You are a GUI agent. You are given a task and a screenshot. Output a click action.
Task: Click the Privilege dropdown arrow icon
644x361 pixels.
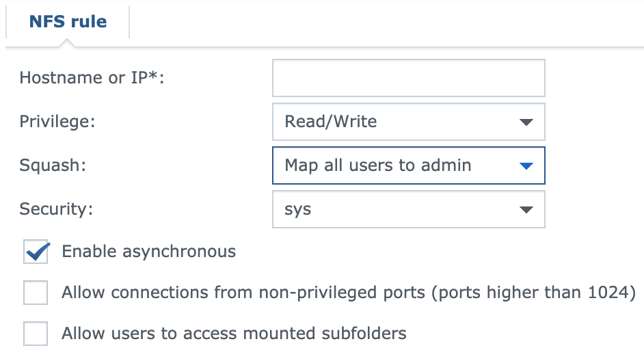click(526, 122)
